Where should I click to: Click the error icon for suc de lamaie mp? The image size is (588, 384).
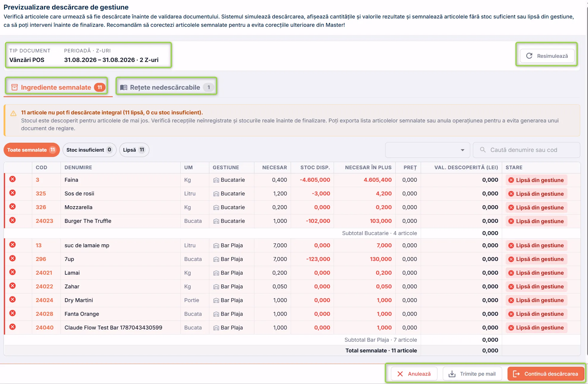coord(13,245)
